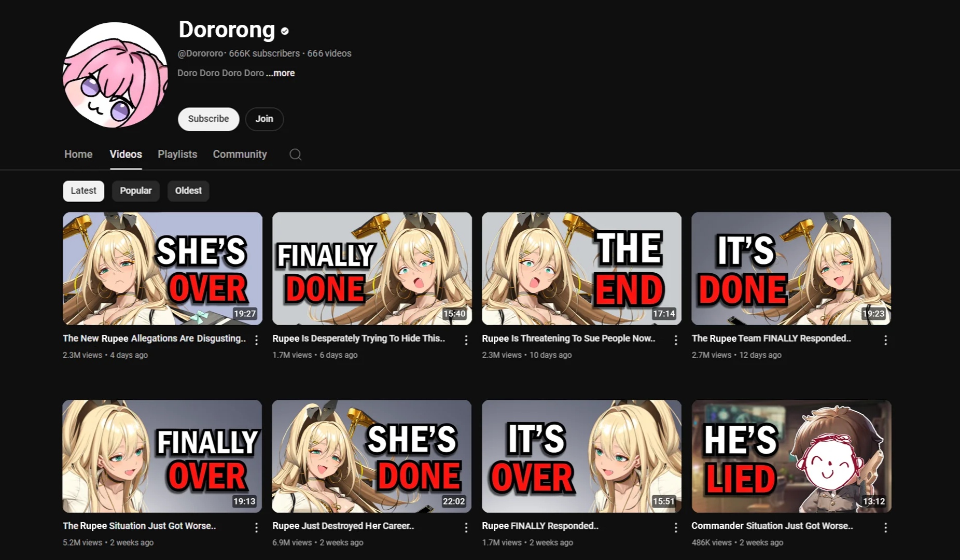Open 'Rupee Just Destroyed Her Career..' title link
This screenshot has width=960, height=560.
(343, 526)
